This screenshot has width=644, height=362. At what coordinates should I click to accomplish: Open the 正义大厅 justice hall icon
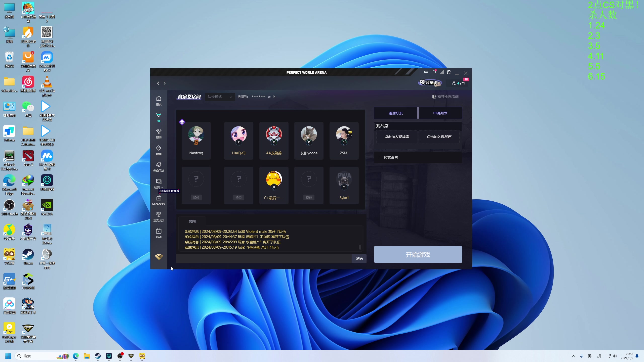pos(158,217)
